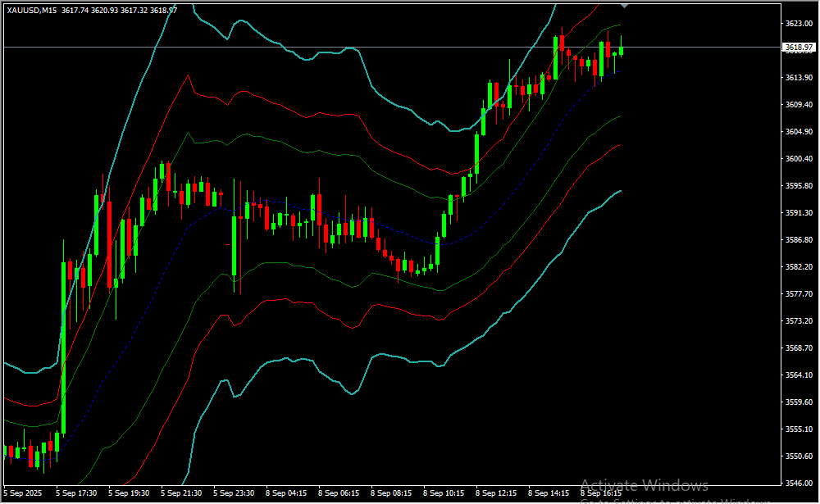Click the 3623.00 price scale label

(x=797, y=24)
